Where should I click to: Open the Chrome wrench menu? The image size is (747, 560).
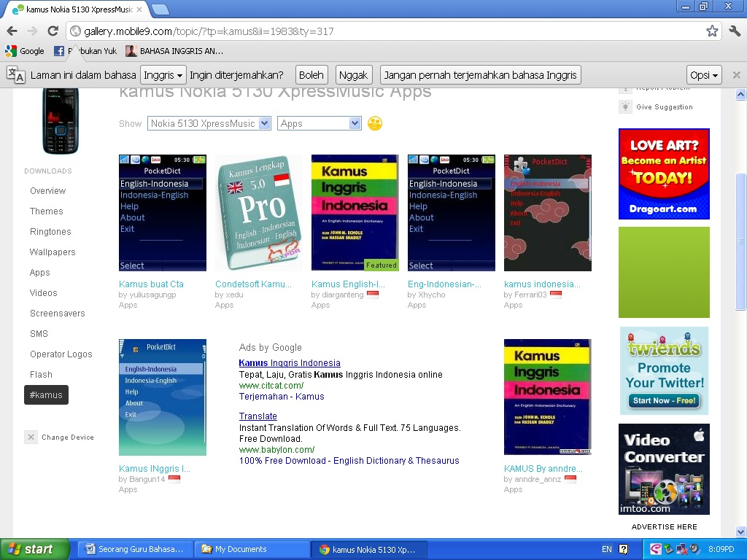734,31
